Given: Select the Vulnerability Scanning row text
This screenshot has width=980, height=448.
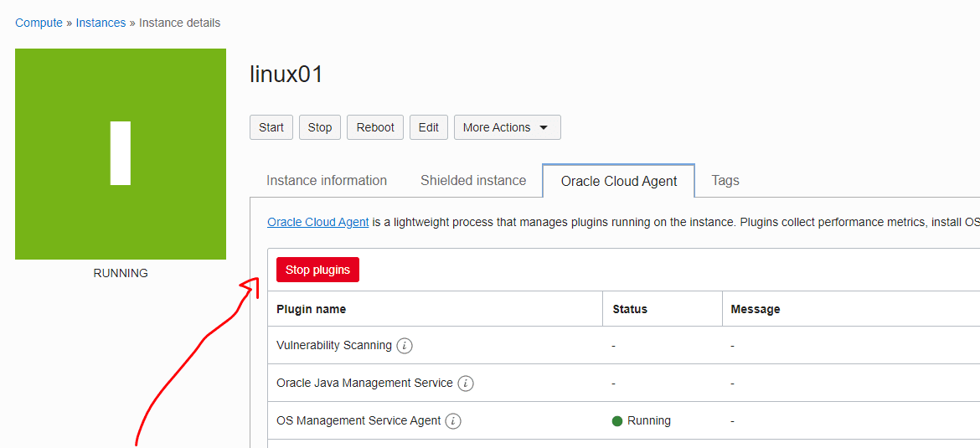Looking at the screenshot, I should [x=333, y=346].
